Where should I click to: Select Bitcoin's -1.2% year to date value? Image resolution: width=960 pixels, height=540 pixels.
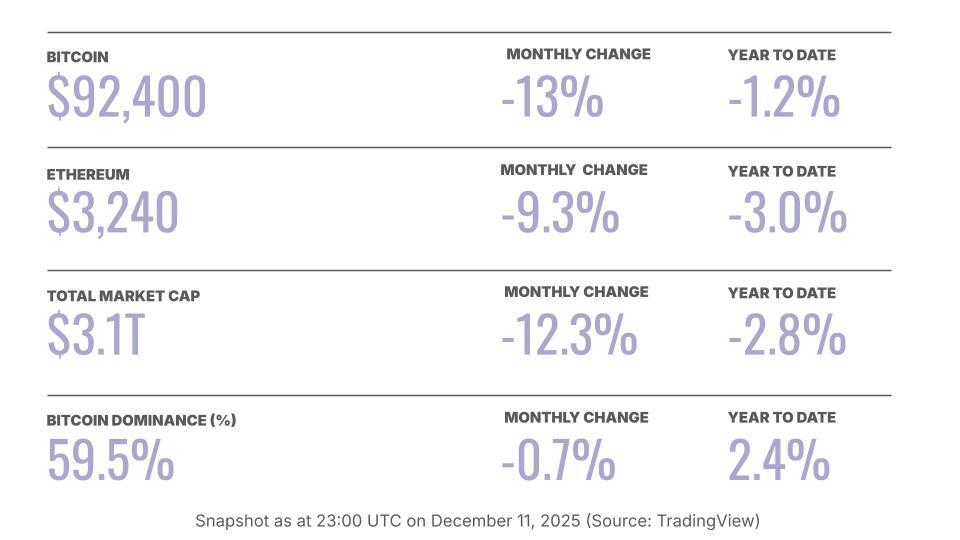[783, 98]
